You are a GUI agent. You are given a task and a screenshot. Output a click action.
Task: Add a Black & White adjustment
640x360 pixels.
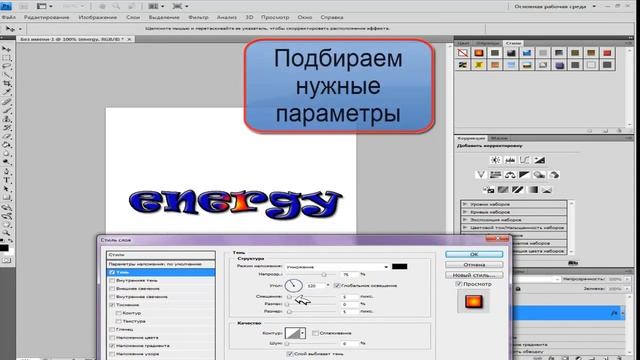point(524,175)
